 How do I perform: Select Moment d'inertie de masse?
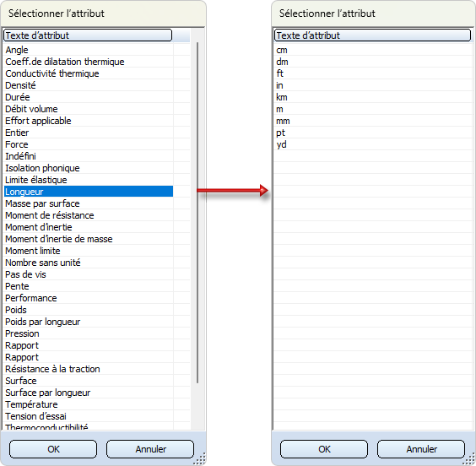point(89,239)
